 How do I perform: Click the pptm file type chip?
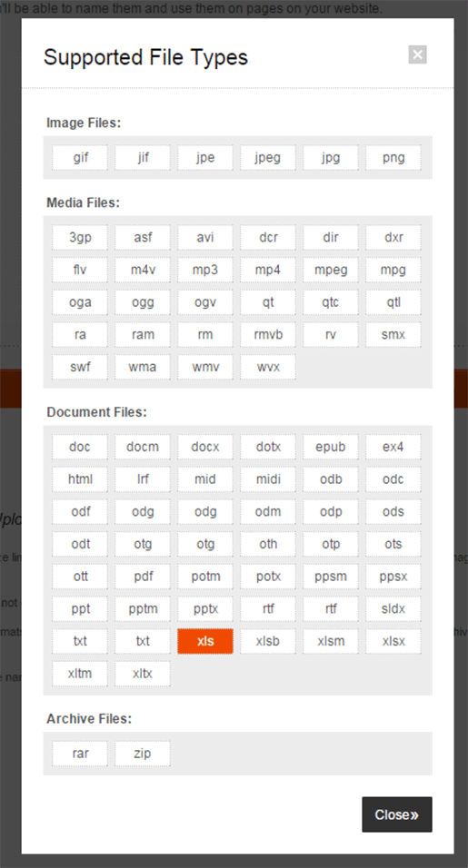coord(143,609)
